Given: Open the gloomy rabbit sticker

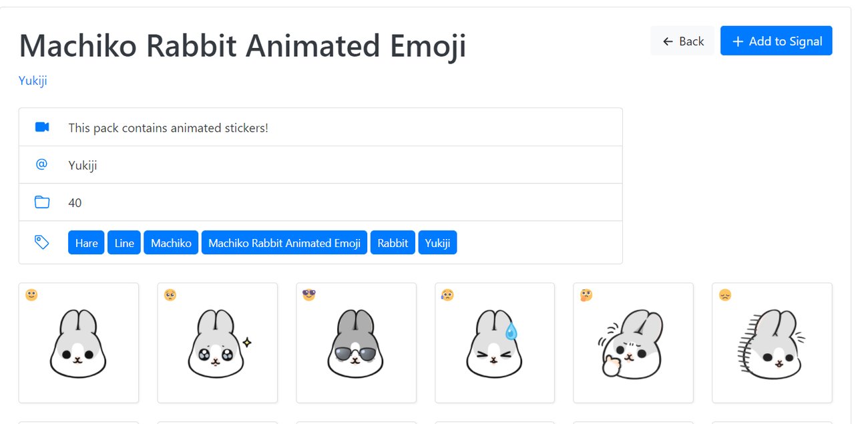Looking at the screenshot, I should tap(772, 343).
